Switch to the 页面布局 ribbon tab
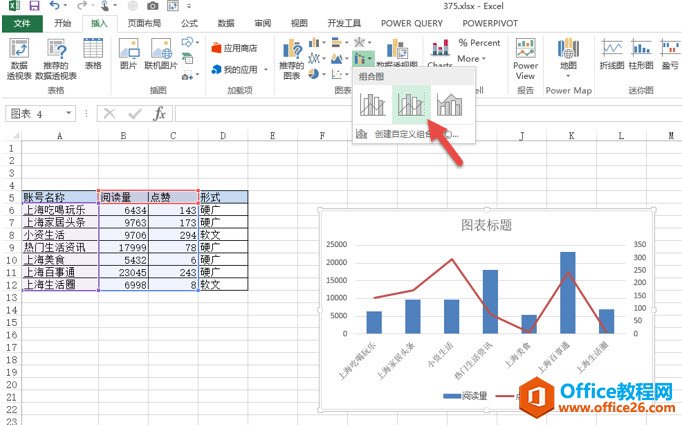The width and height of the screenshot is (682, 425). point(148,22)
